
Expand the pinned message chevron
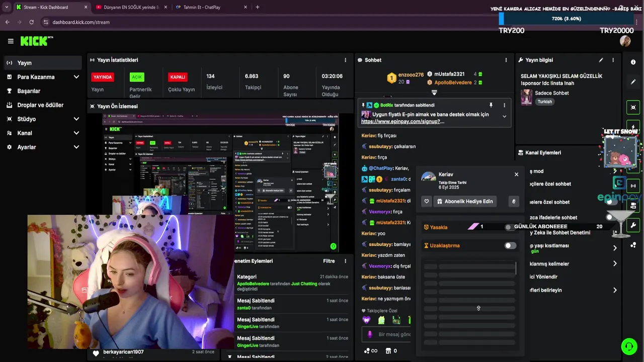(x=504, y=117)
